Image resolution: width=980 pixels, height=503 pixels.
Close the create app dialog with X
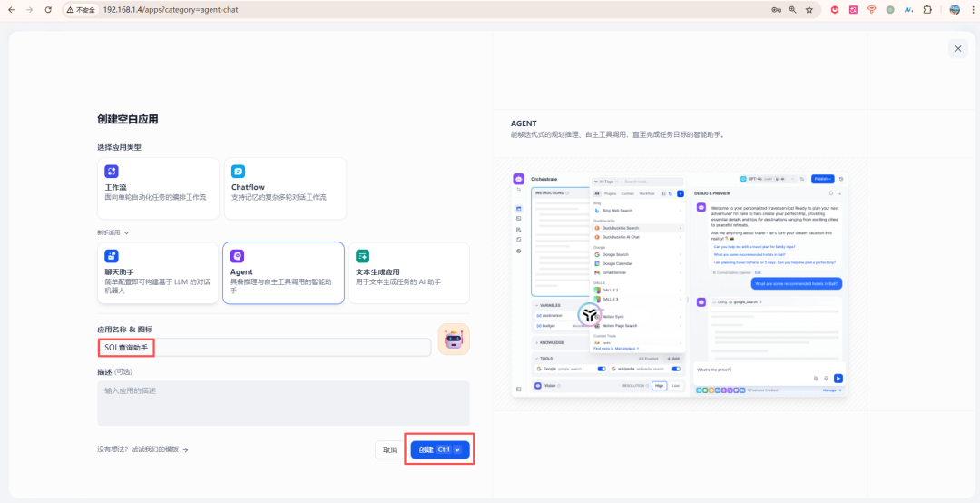click(x=957, y=49)
